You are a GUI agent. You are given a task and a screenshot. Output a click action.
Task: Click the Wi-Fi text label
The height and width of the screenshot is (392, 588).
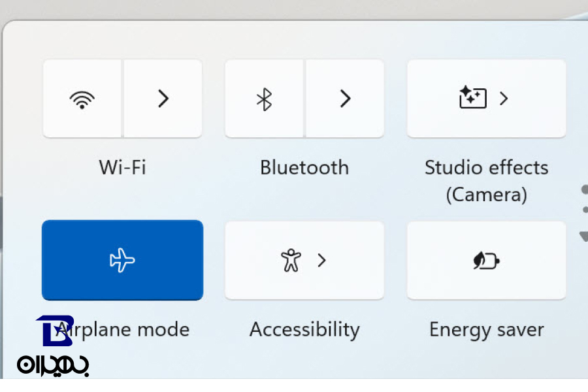point(122,167)
